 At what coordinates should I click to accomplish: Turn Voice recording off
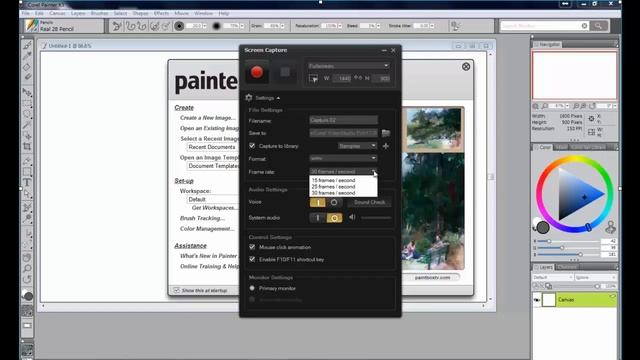click(x=334, y=202)
